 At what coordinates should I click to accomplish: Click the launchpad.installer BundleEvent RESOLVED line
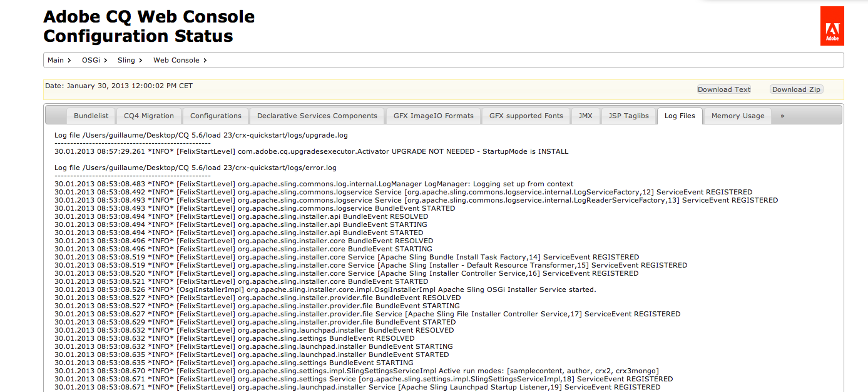coord(254,330)
